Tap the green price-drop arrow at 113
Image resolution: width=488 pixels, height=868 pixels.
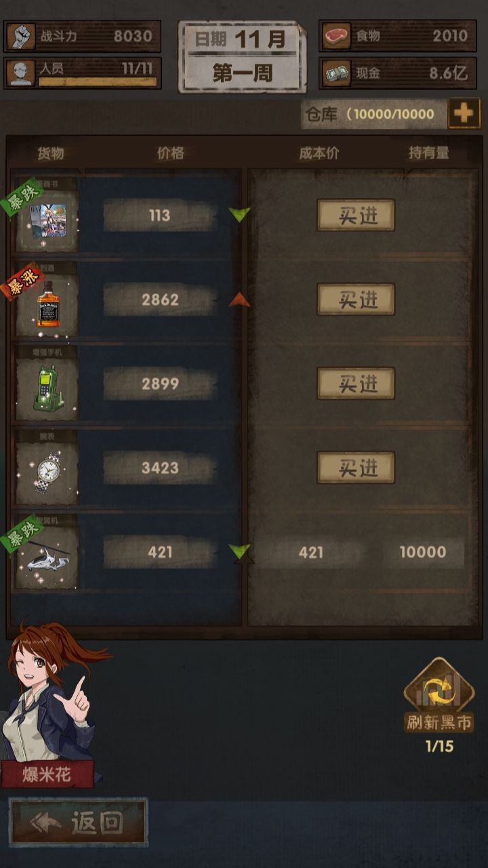239,215
